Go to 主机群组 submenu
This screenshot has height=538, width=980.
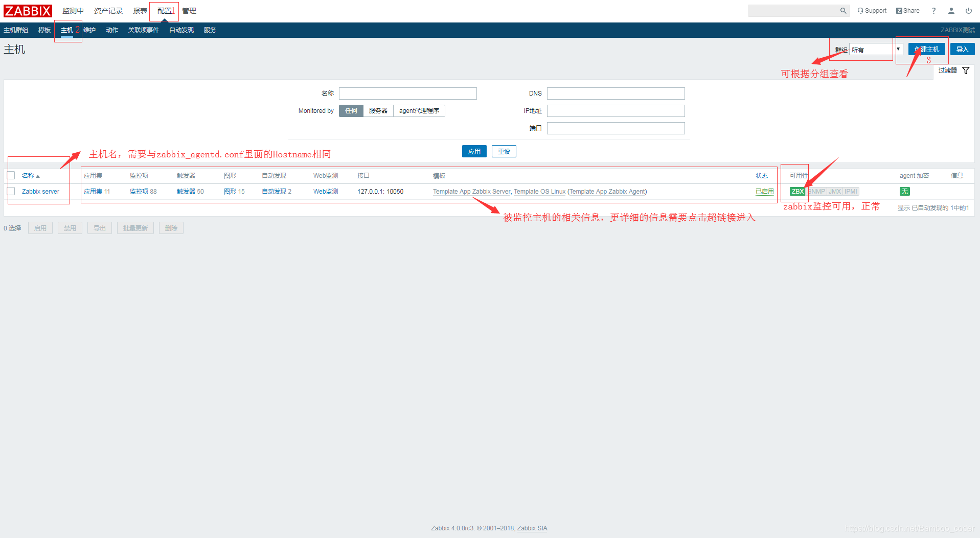pyautogui.click(x=16, y=30)
